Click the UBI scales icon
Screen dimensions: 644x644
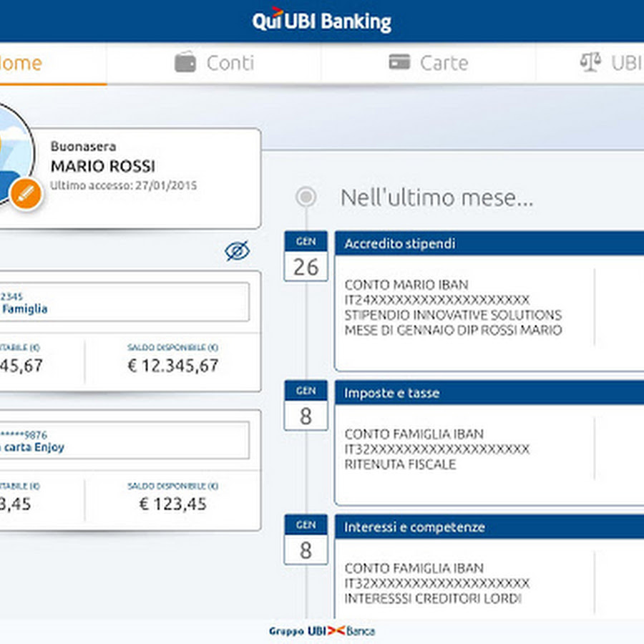point(590,62)
